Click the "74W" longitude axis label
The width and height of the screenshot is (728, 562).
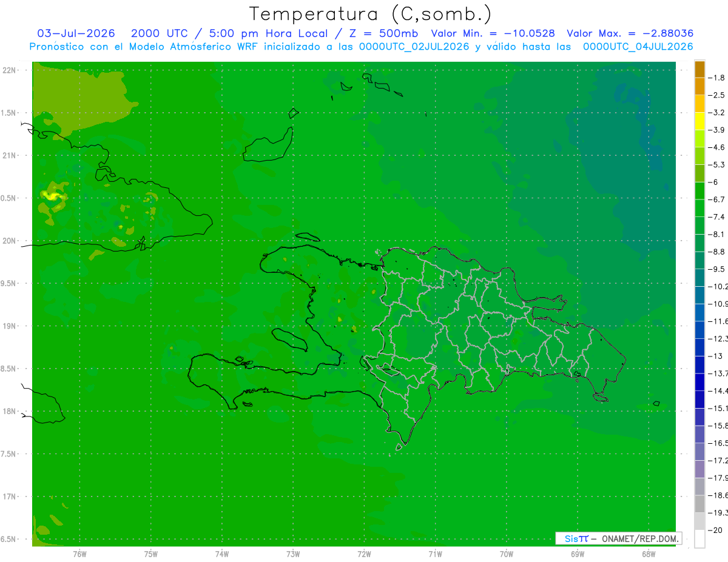222,554
